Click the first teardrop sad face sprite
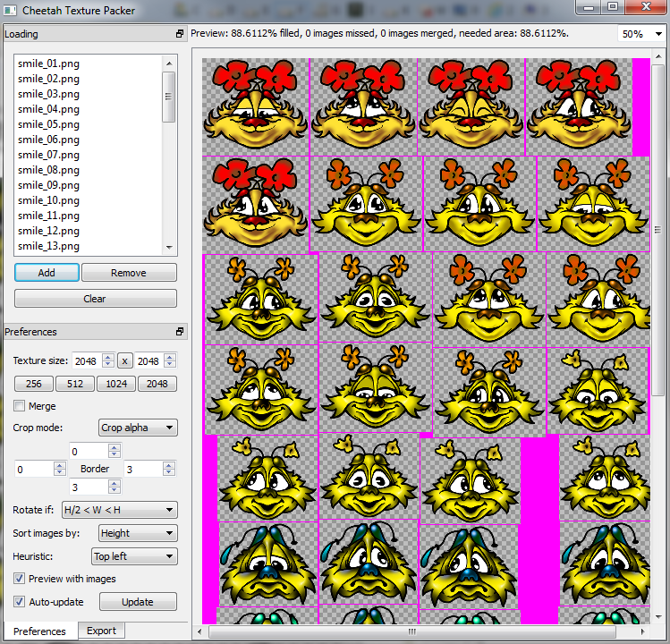Viewport: 670px width, 644px height. [268, 564]
